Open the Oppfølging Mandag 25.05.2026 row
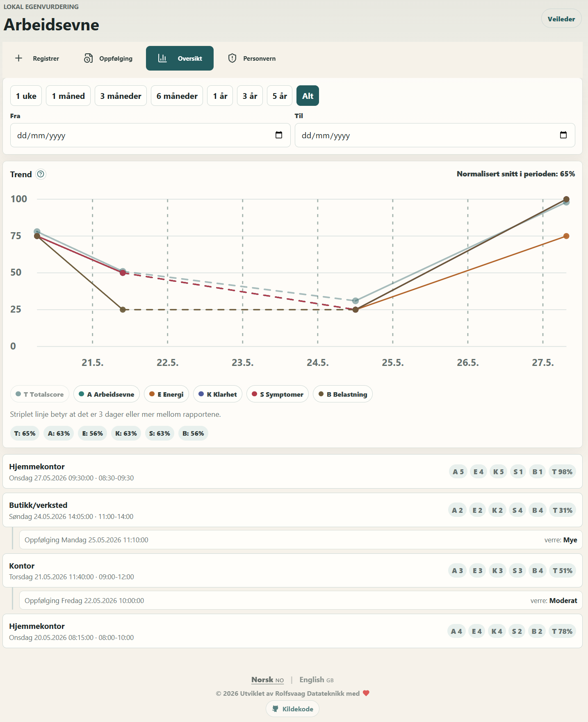 (x=301, y=540)
